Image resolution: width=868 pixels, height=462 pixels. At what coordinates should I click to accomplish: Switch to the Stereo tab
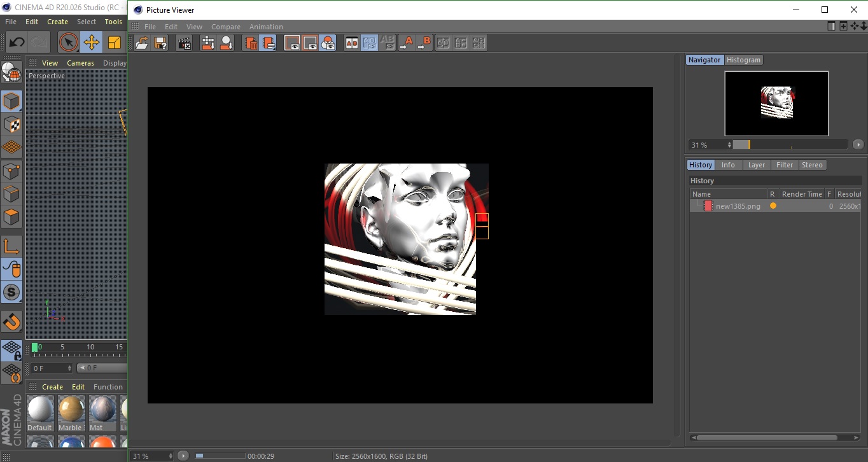[812, 165]
